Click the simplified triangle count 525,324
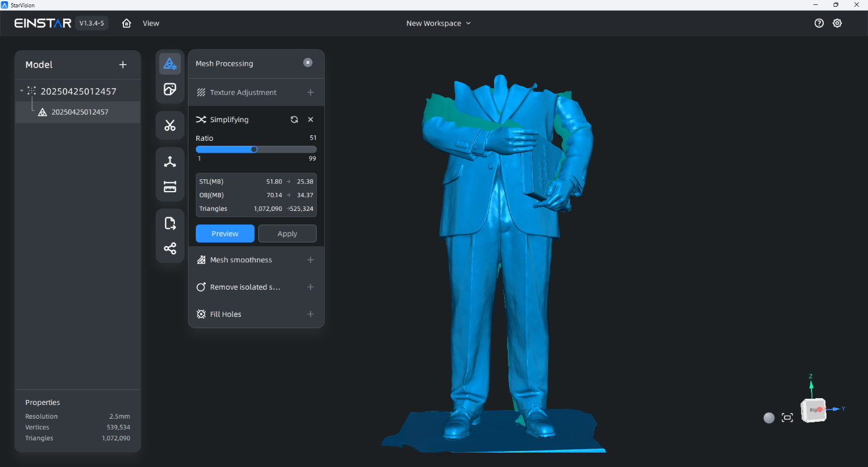Image resolution: width=868 pixels, height=467 pixels. click(x=302, y=209)
